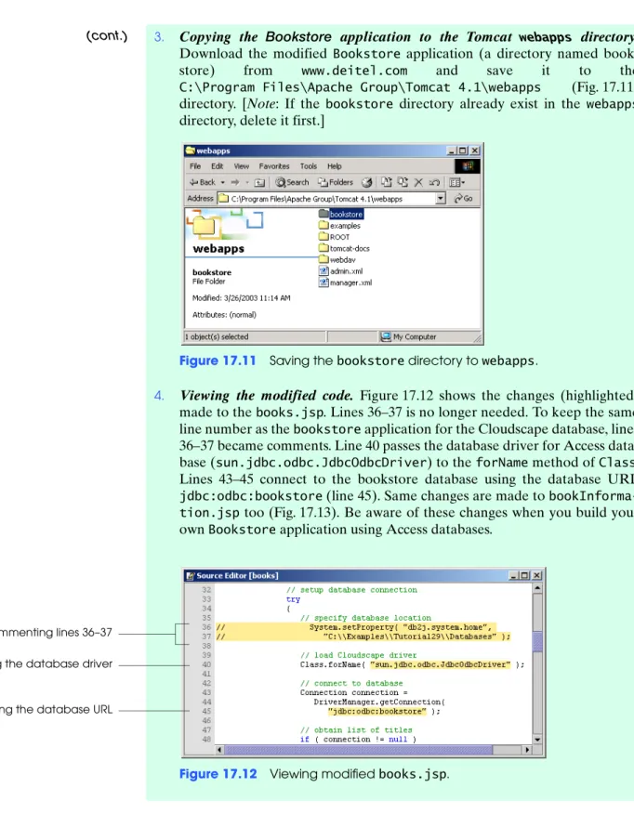Click the Up folder icon in webapps toolbar
Screen dimensions: 634x840
[x=259, y=183]
